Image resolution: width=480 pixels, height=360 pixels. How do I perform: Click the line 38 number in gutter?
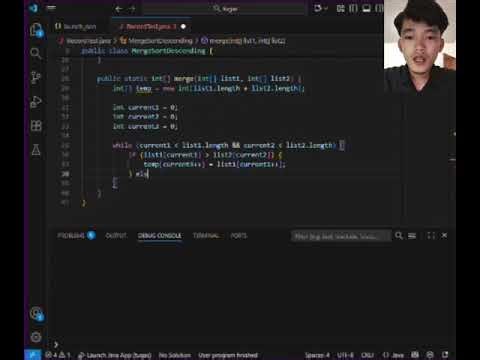pyautogui.click(x=65, y=174)
